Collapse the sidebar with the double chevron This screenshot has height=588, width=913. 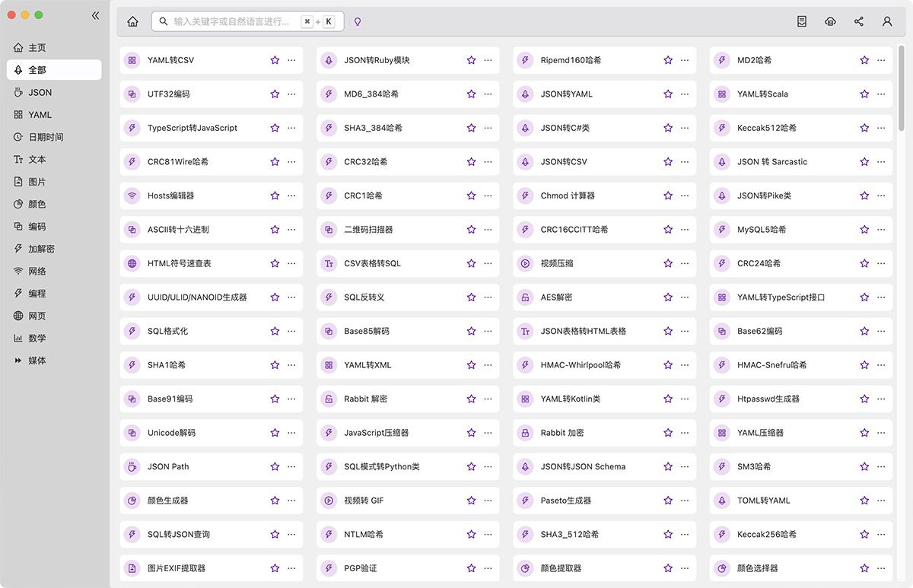pyautogui.click(x=95, y=15)
